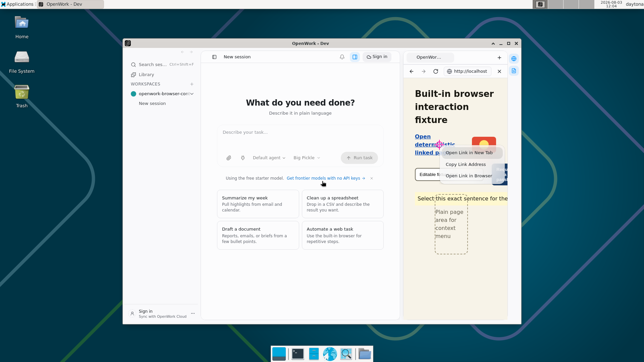
Task: Follow Get frontier models with no API keys link
Action: pos(326,178)
